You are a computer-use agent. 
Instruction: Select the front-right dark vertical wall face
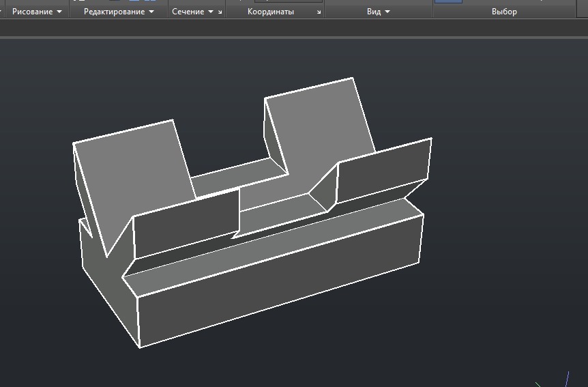click(x=383, y=171)
